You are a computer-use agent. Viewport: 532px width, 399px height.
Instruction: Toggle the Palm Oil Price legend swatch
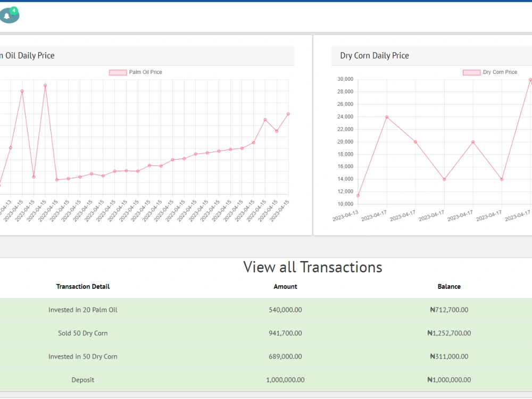[x=118, y=72]
